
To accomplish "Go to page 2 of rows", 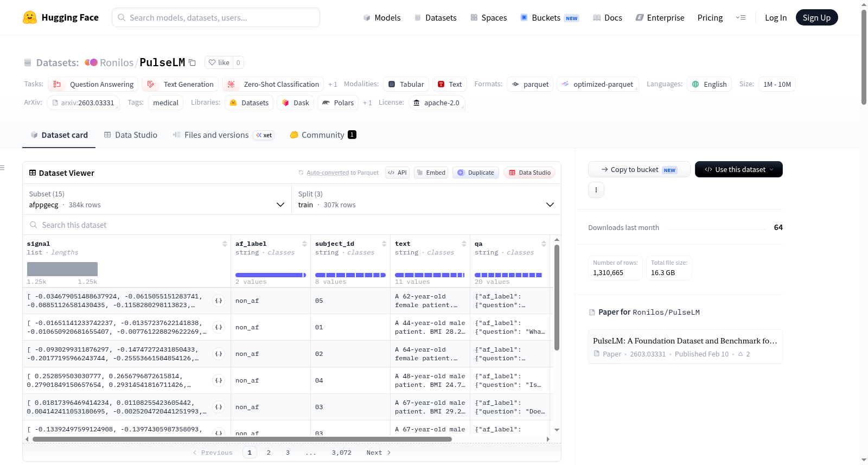I will click(269, 453).
